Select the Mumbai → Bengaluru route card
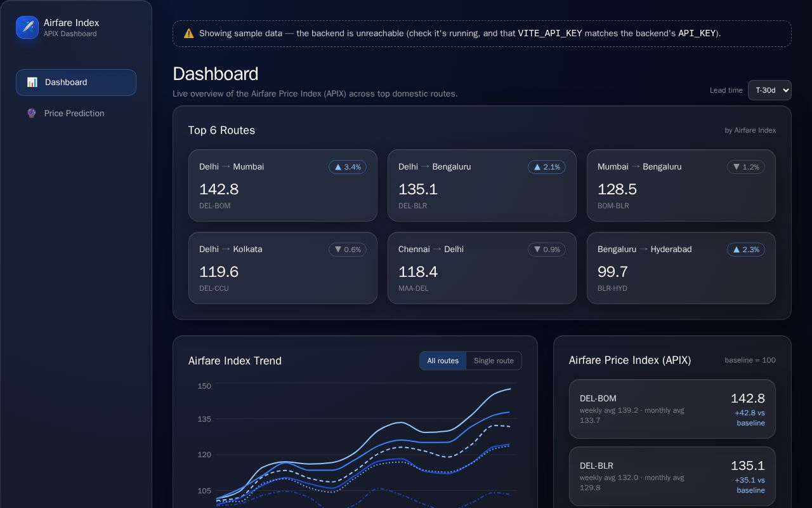This screenshot has height=508, width=812. coord(681,185)
